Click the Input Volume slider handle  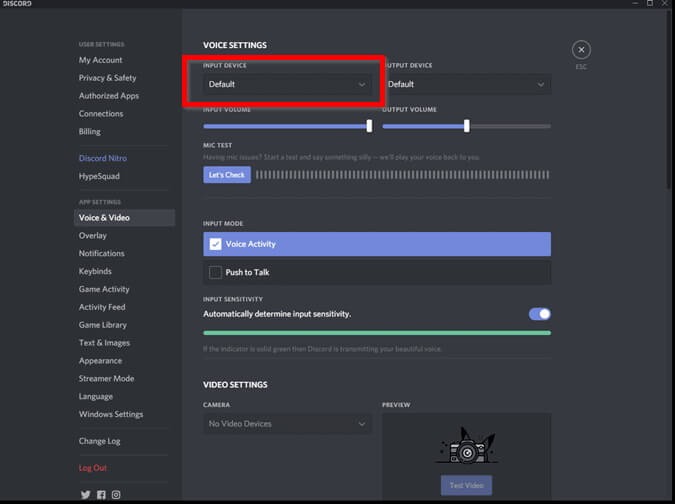pos(369,126)
